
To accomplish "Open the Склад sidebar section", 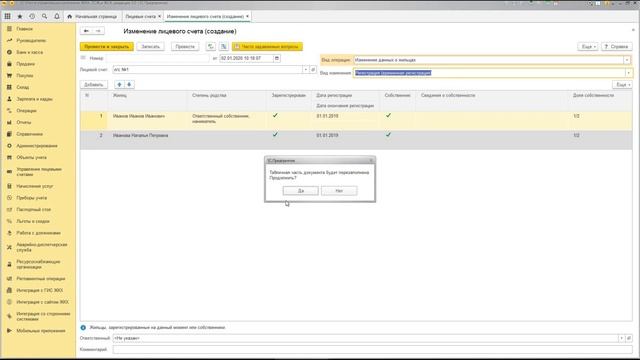I will (22, 87).
